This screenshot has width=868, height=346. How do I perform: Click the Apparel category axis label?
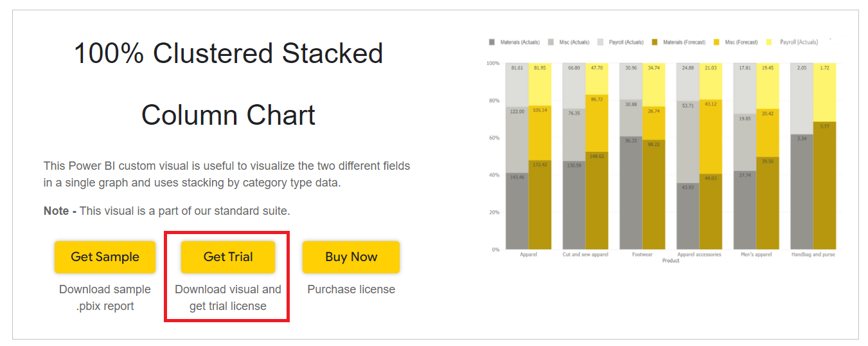pyautogui.click(x=528, y=255)
